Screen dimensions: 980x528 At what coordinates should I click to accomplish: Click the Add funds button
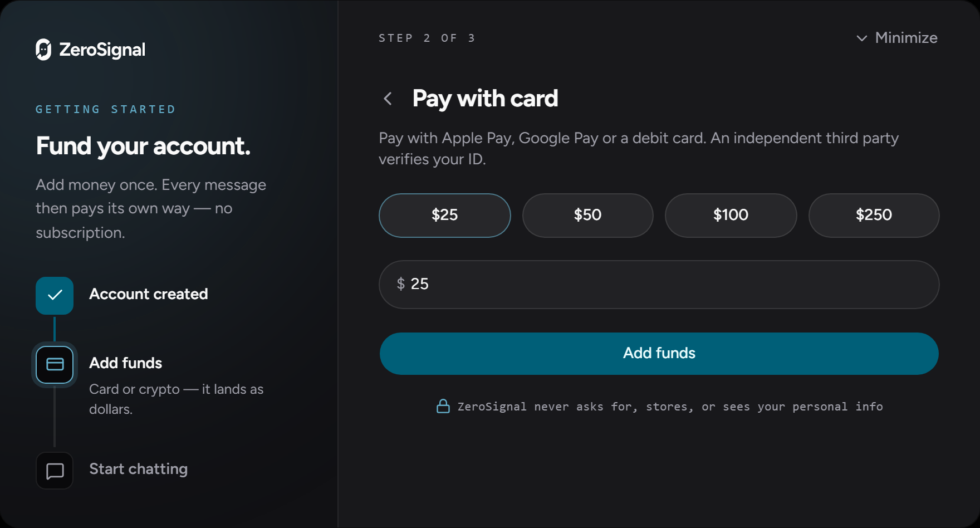click(x=659, y=354)
